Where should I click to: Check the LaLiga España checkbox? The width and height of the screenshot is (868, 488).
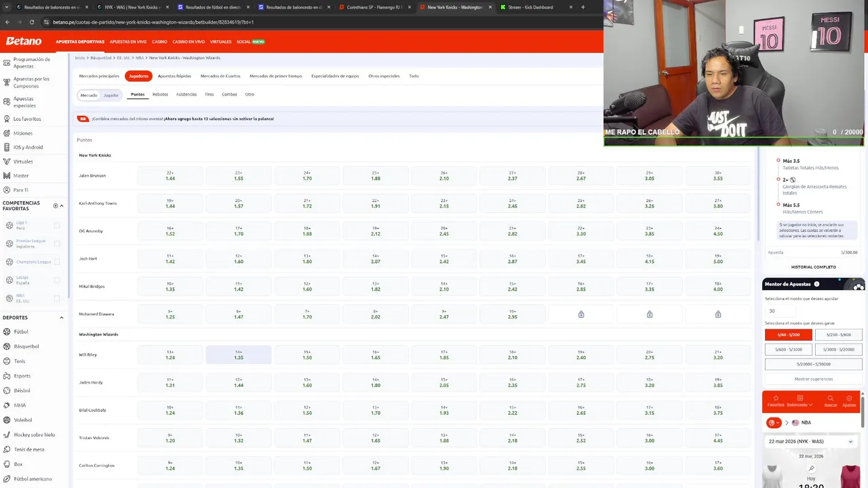(57, 280)
